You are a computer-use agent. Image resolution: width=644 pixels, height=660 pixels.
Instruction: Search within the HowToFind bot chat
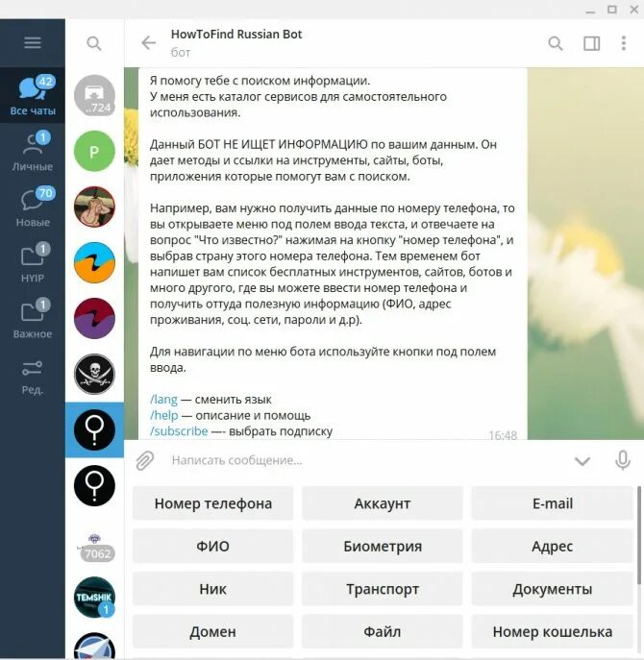click(x=556, y=43)
